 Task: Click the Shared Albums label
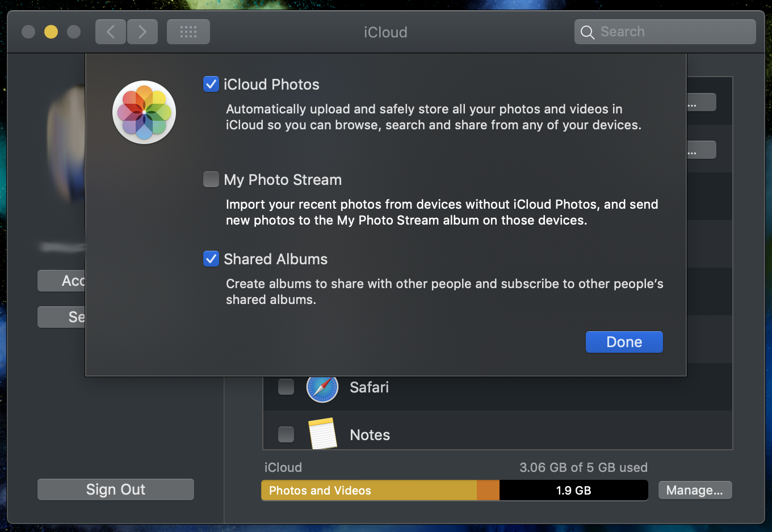pyautogui.click(x=275, y=259)
